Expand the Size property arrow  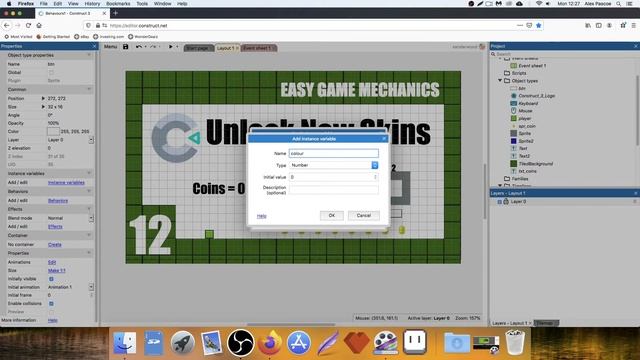(x=43, y=107)
